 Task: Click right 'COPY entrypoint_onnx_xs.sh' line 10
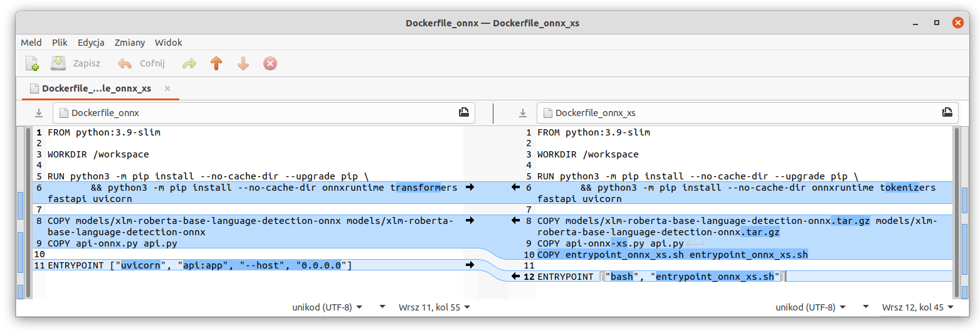673,254
